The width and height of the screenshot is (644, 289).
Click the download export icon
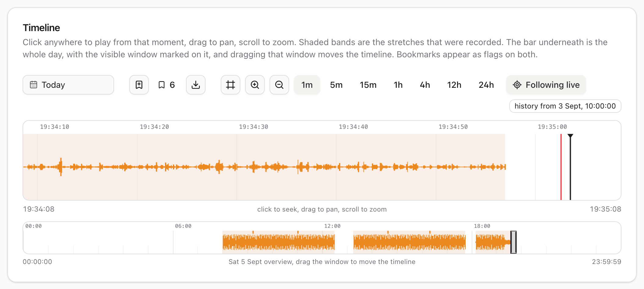click(196, 85)
